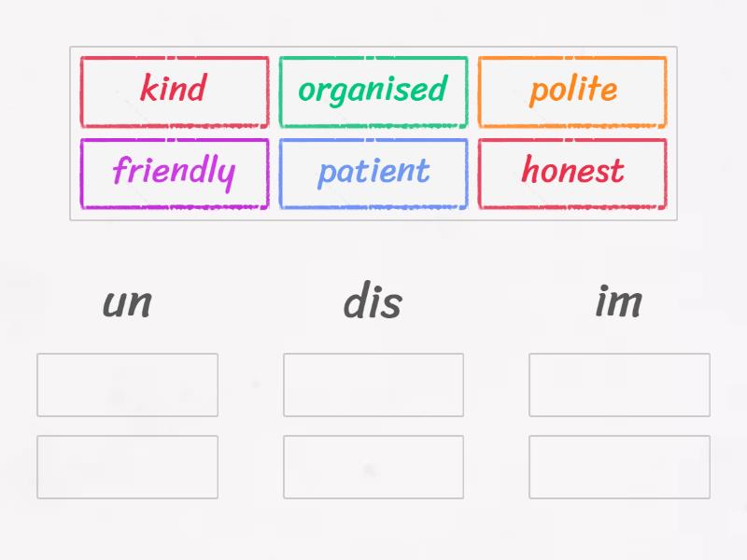Click the 'im' prefix heading

[x=620, y=301]
